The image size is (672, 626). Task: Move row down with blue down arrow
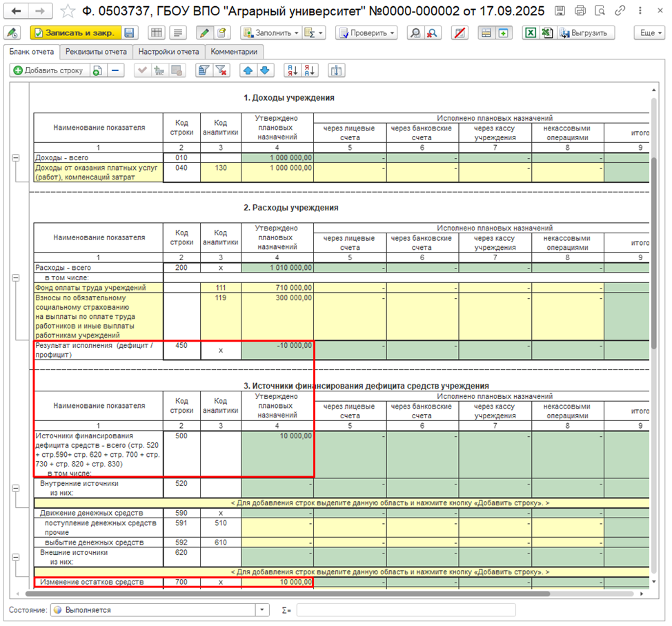click(x=265, y=70)
